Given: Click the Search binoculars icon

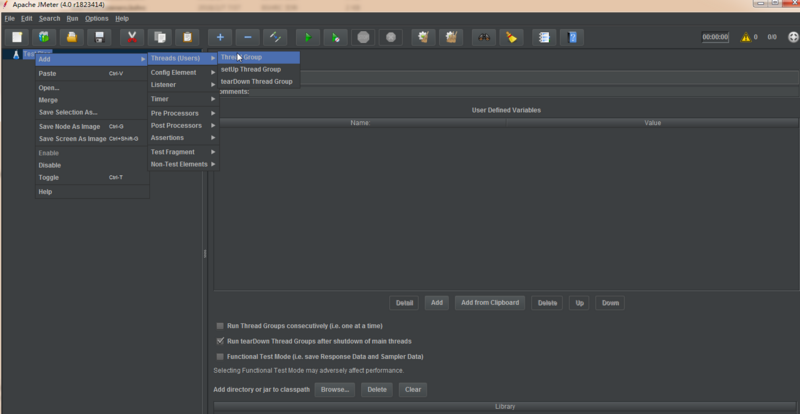Looking at the screenshot, I should (x=484, y=37).
